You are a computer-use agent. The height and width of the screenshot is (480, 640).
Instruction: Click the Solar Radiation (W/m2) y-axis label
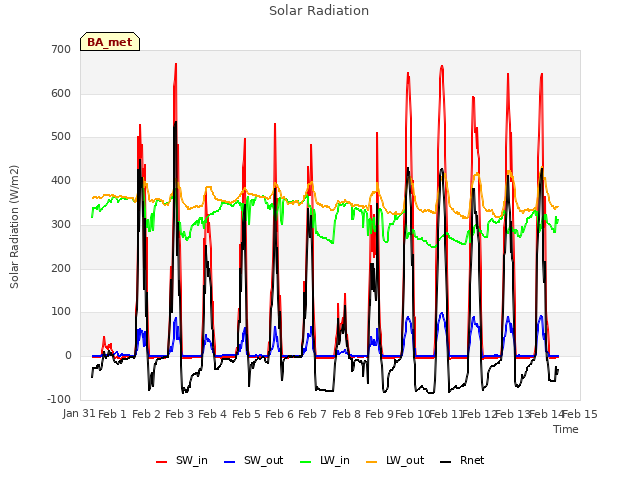point(14,227)
